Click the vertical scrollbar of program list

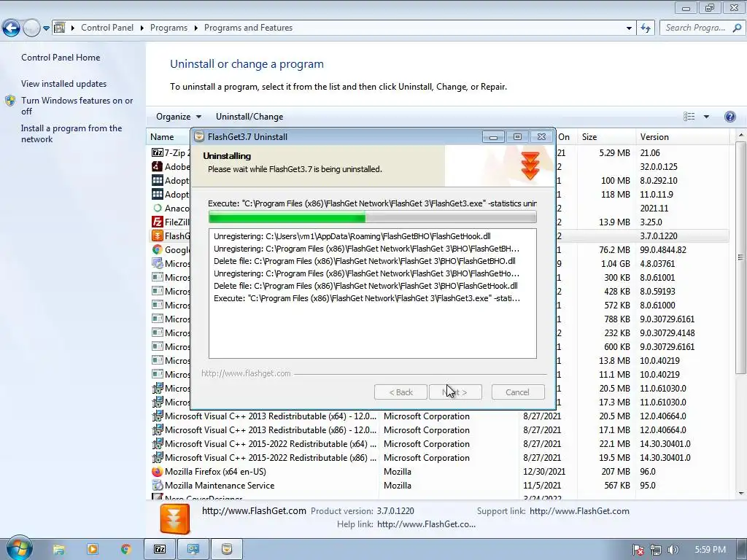pos(740,257)
